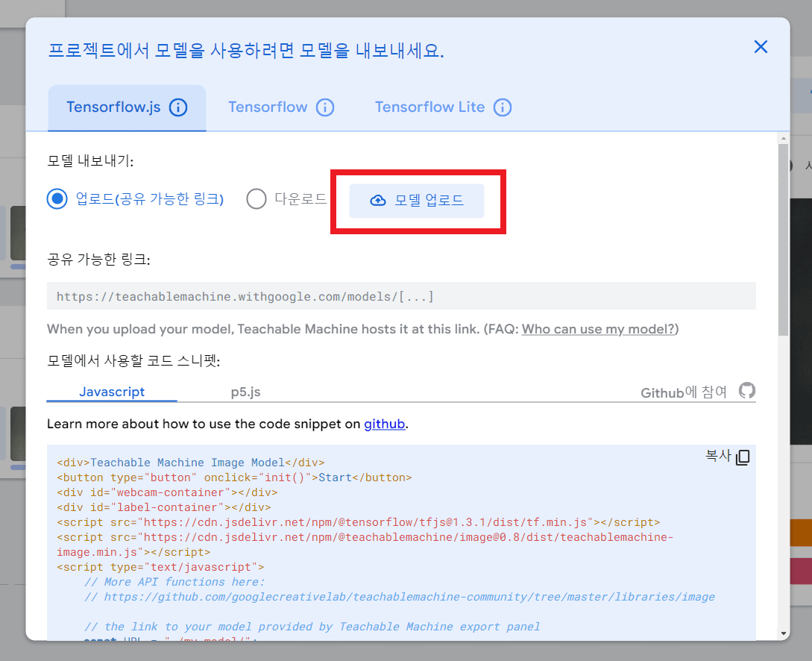812x661 pixels.
Task: Click the code line with 'webcam-container'
Action: click(167, 492)
